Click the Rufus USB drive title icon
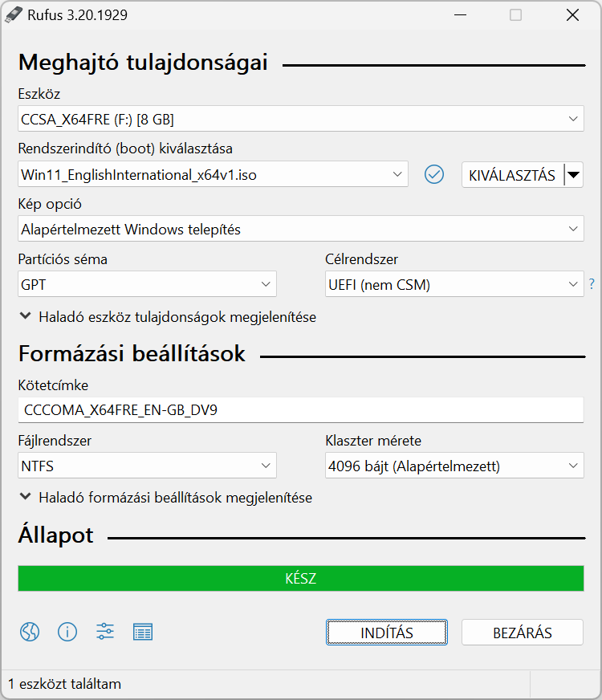 (14, 14)
